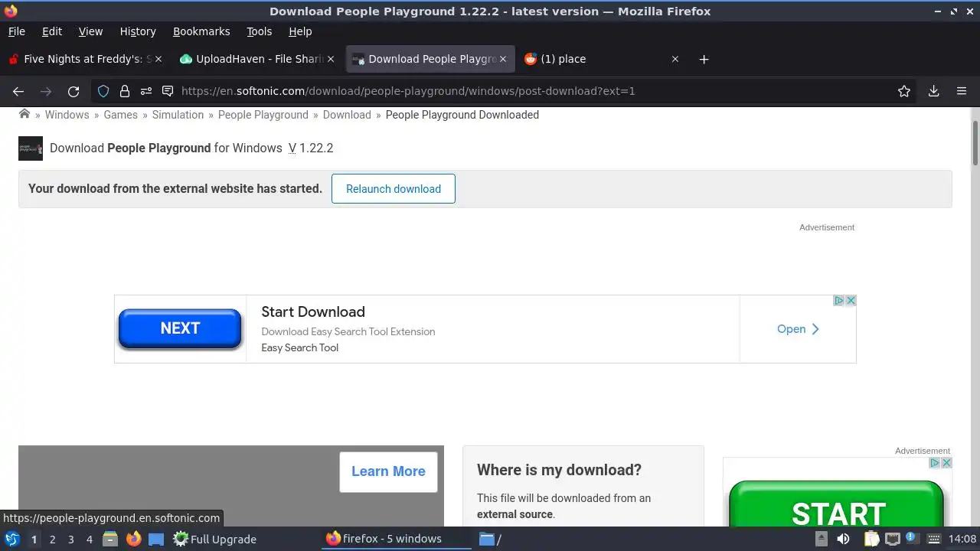Open the Edit menu
Screen dimensions: 980x551
(x=51, y=31)
